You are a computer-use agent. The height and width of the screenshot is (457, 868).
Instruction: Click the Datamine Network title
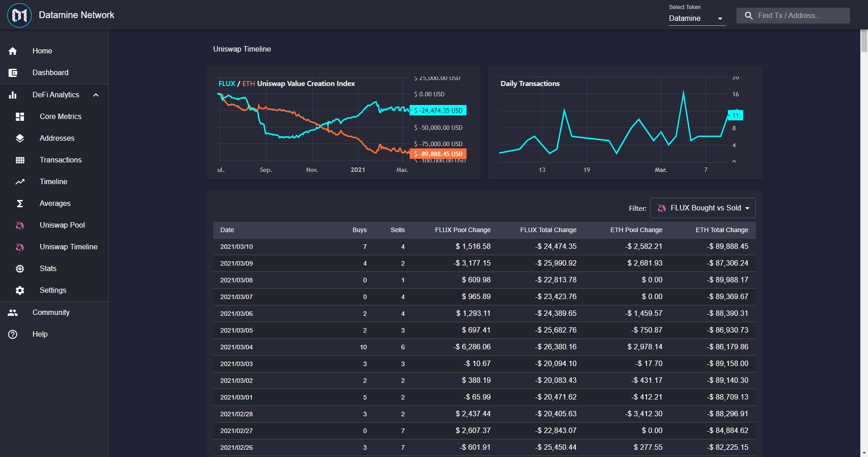pyautogui.click(x=76, y=15)
